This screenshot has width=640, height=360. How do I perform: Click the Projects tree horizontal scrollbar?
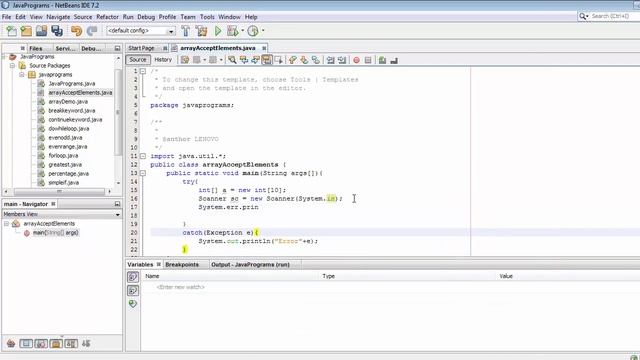[58, 191]
